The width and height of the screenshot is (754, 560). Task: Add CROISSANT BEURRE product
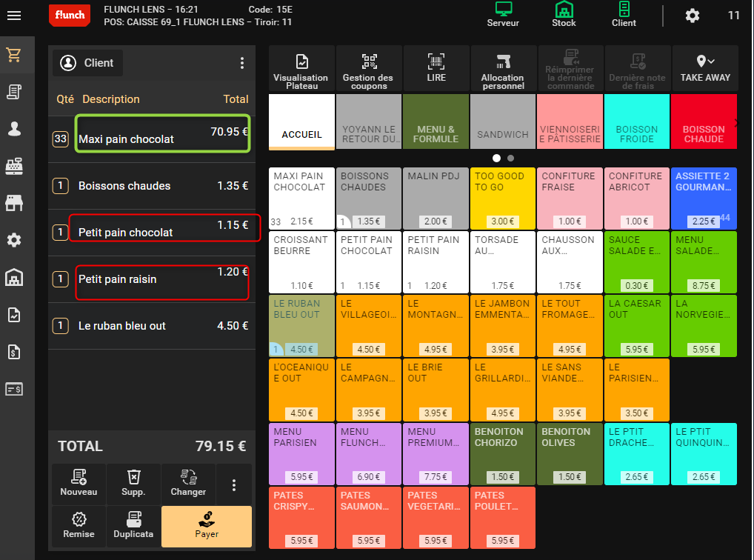(x=301, y=262)
